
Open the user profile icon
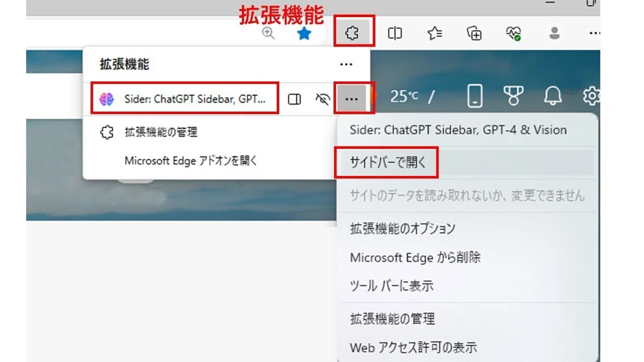pyautogui.click(x=554, y=34)
